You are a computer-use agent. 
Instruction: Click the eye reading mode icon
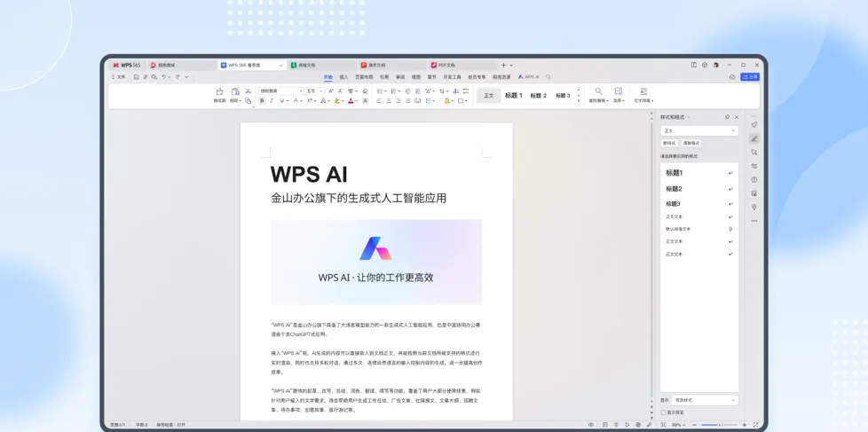coord(591,425)
